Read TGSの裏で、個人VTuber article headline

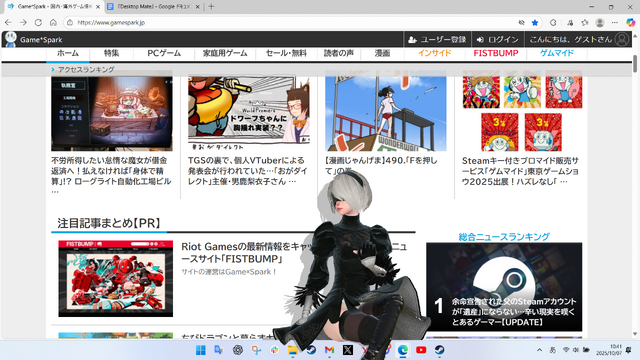[248, 171]
